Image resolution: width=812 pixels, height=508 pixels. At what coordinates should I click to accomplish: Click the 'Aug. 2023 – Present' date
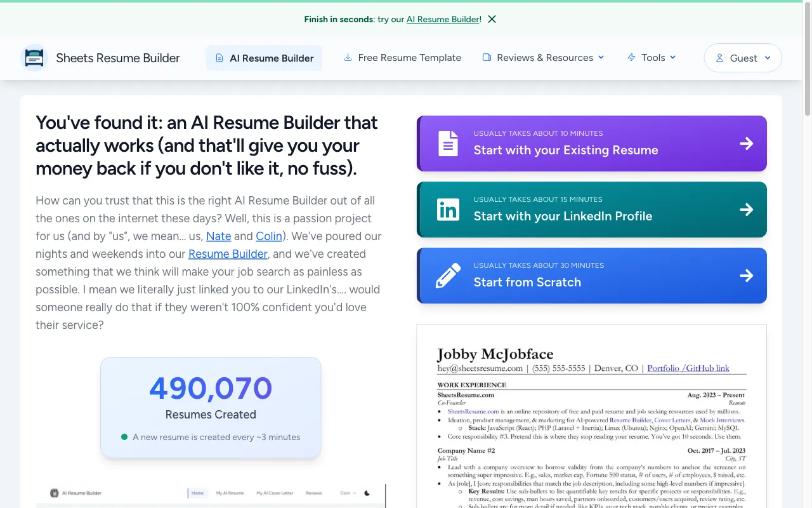click(717, 394)
